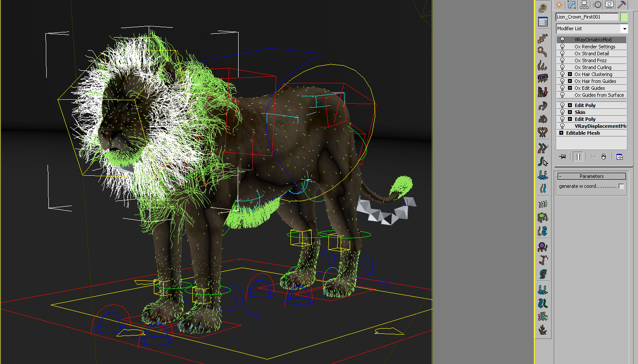Click the purple sphere hair toolbar icon
The image size is (638, 364).
pos(543,247)
